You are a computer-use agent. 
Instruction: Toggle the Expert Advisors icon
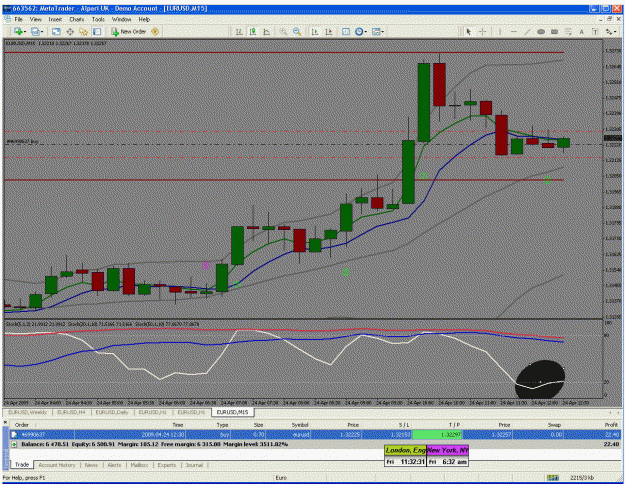point(155,31)
